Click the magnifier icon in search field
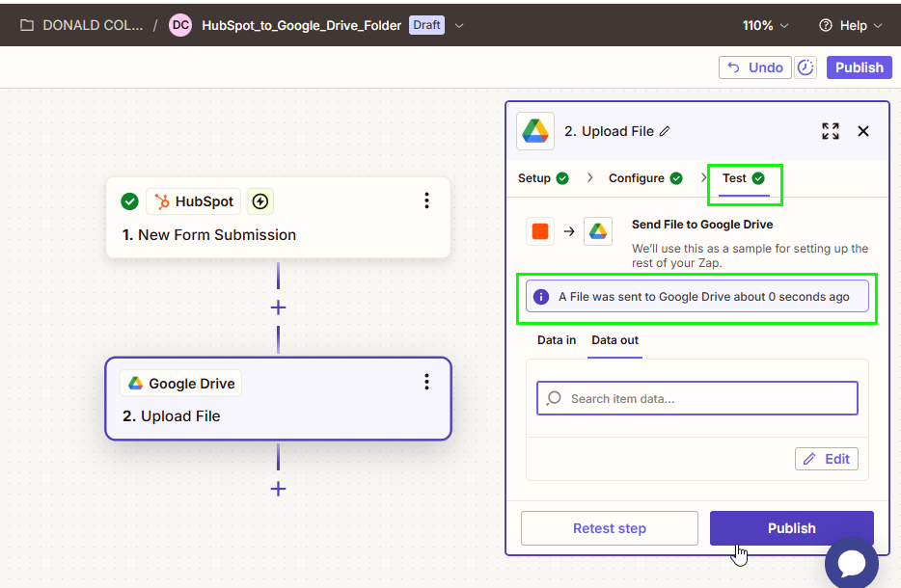The width and height of the screenshot is (901, 588). pyautogui.click(x=554, y=398)
